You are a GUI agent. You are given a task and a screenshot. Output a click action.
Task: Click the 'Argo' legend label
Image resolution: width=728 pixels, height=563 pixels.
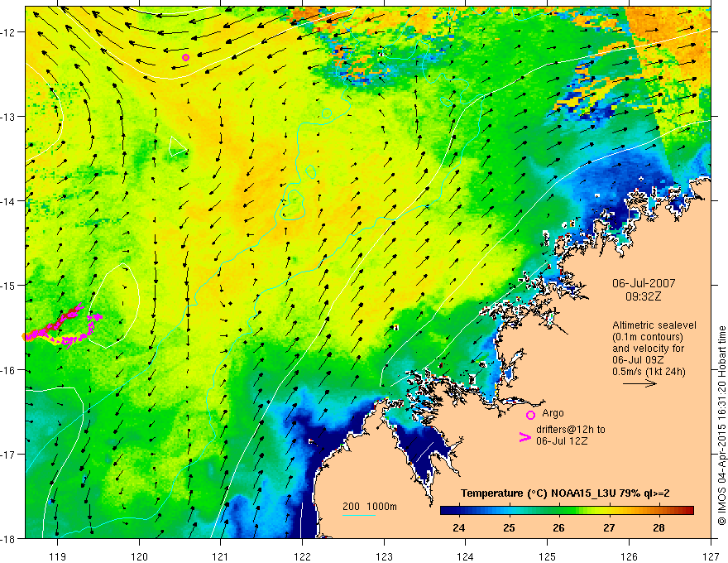[x=553, y=413]
